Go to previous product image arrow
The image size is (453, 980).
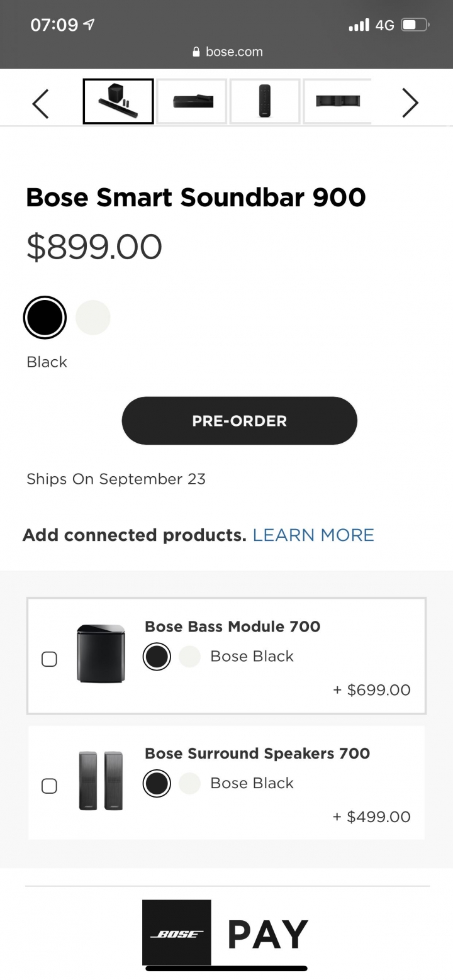point(40,103)
